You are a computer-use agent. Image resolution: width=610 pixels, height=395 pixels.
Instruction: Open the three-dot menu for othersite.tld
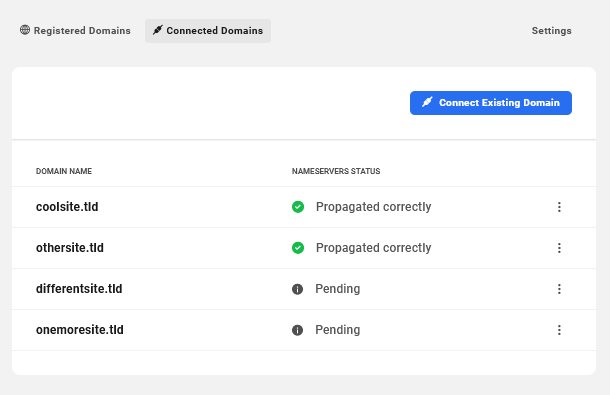coord(559,248)
